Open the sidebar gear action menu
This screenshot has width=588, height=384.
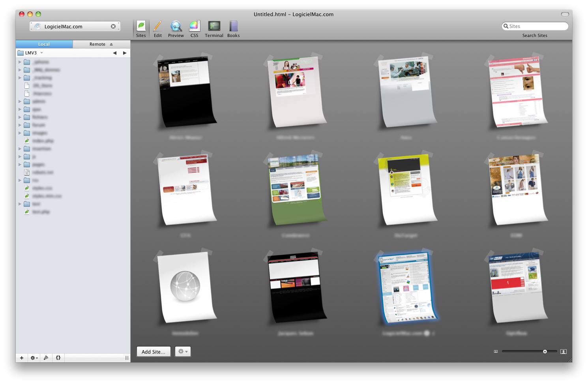(34, 358)
